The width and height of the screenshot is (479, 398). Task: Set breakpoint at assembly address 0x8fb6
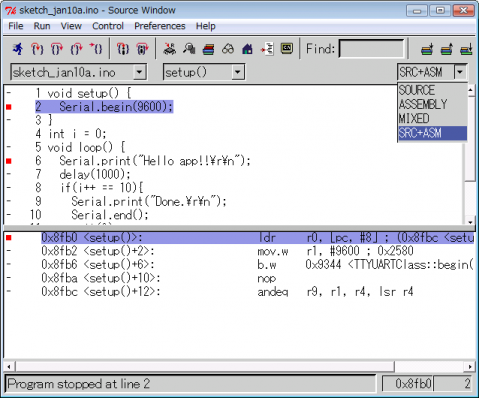click(x=9, y=265)
